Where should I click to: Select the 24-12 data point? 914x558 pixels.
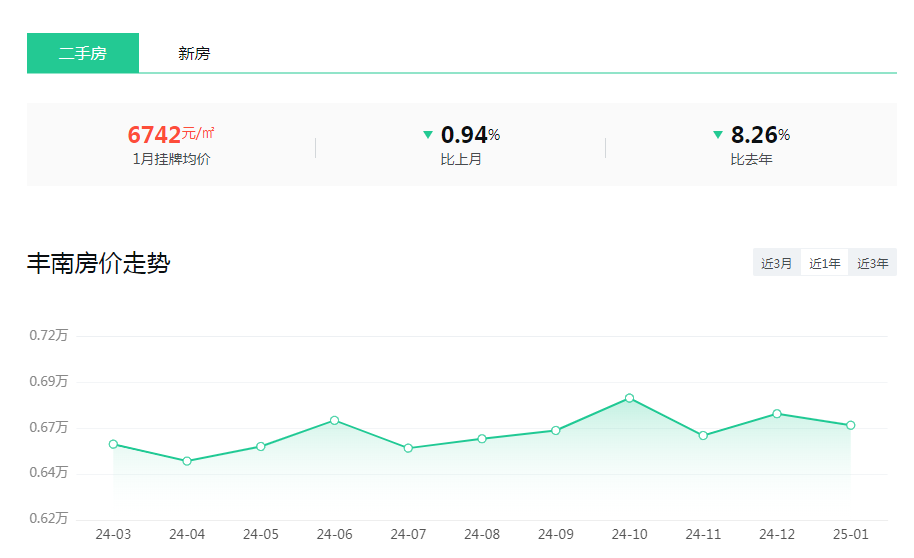pos(777,413)
